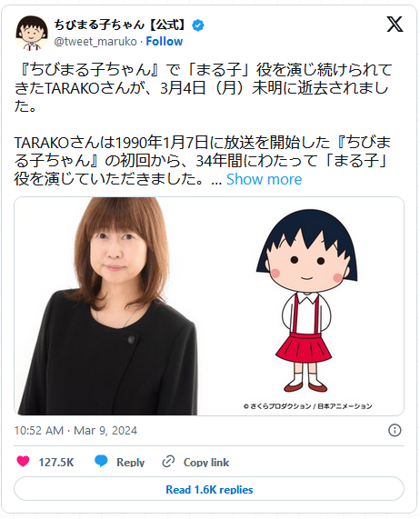Image resolution: width=420 pixels, height=519 pixels.
Task: Click the @tweet_maruko handle
Action: 95,42
